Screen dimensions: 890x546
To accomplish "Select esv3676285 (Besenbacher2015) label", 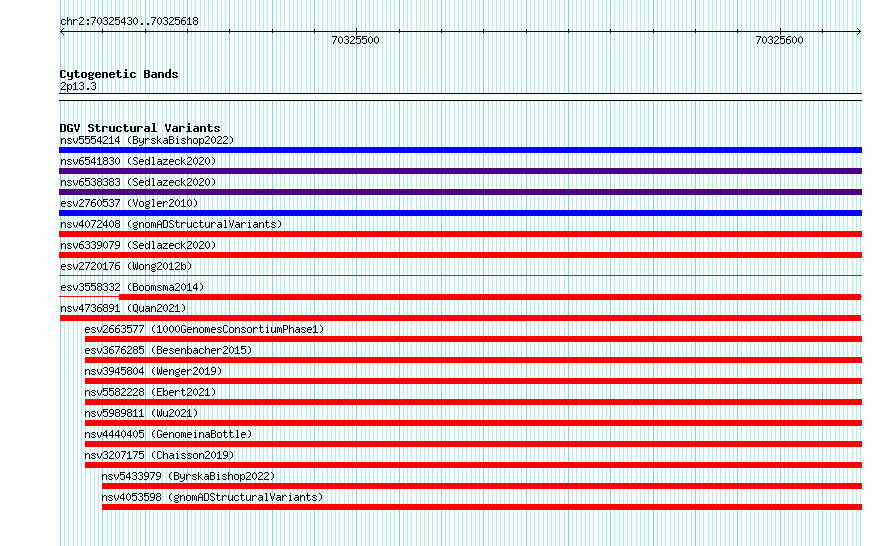I will click(x=168, y=350).
